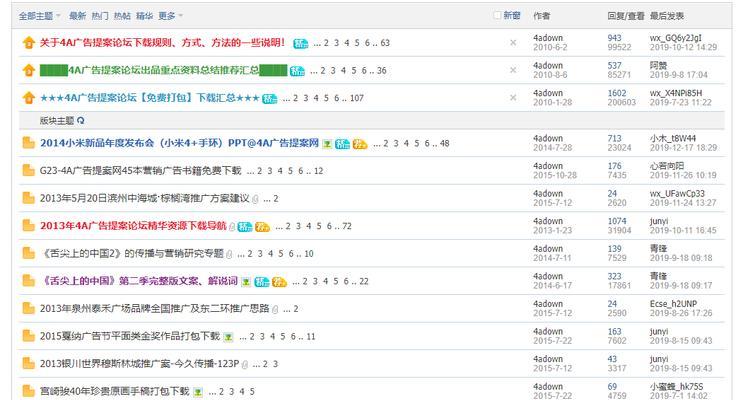Open folder icon for 2015戛纳广告节 thread

tap(28, 336)
